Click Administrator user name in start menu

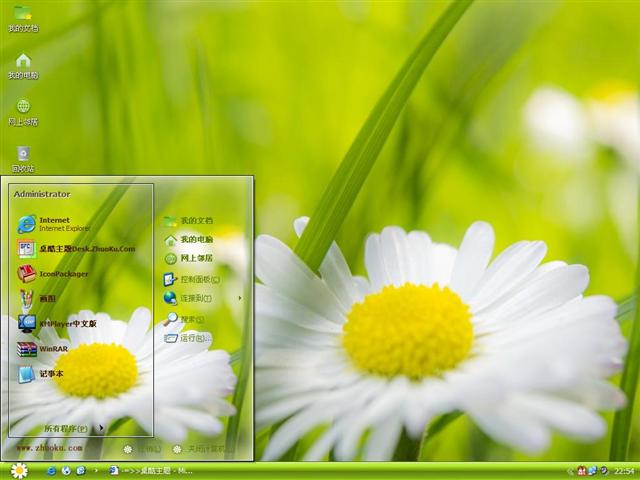click(x=42, y=194)
